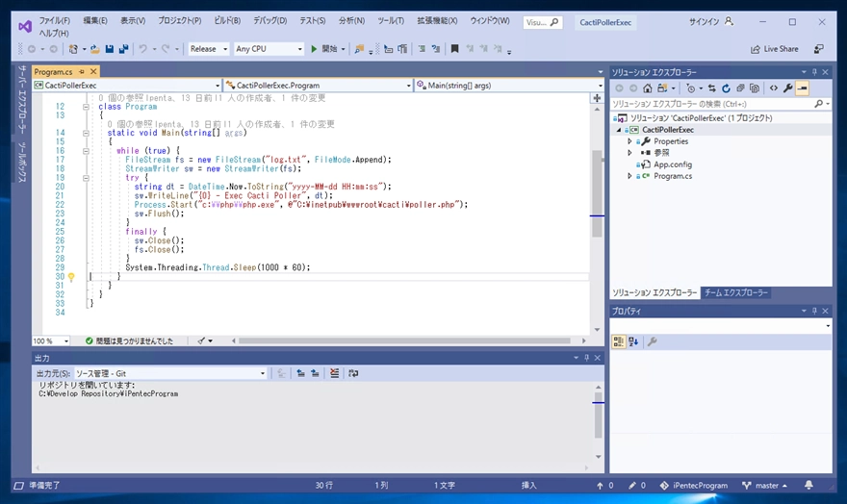Toggle Show All Files in Solution Explorer

[x=755, y=88]
